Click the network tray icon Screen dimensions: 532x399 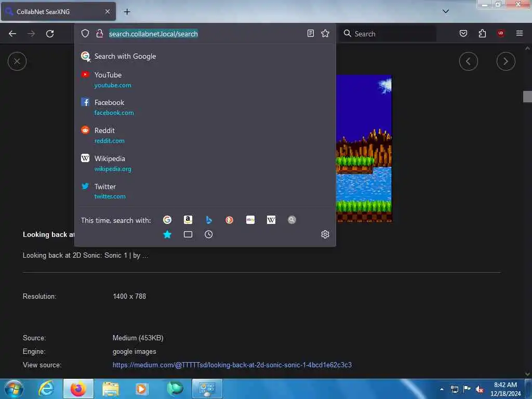pyautogui.click(x=455, y=389)
